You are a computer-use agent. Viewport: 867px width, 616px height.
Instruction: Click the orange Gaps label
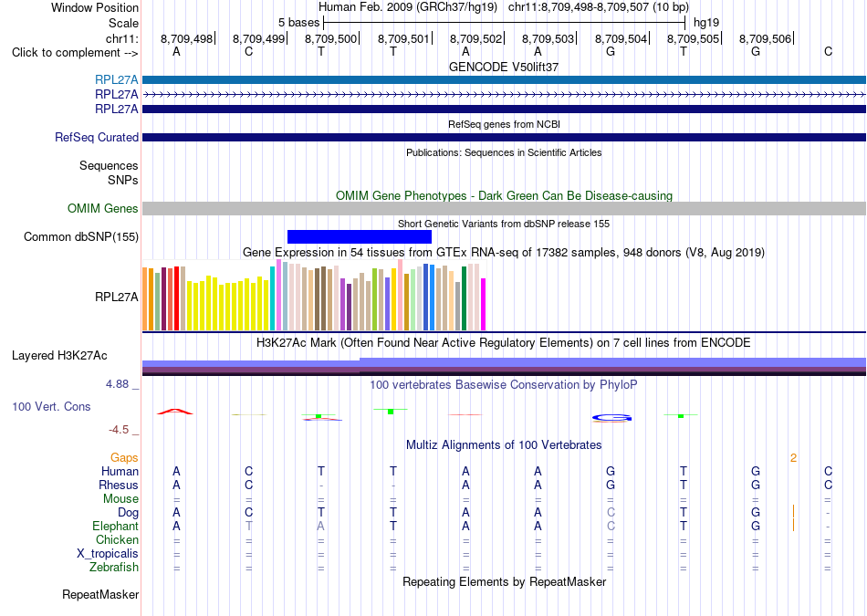click(124, 457)
